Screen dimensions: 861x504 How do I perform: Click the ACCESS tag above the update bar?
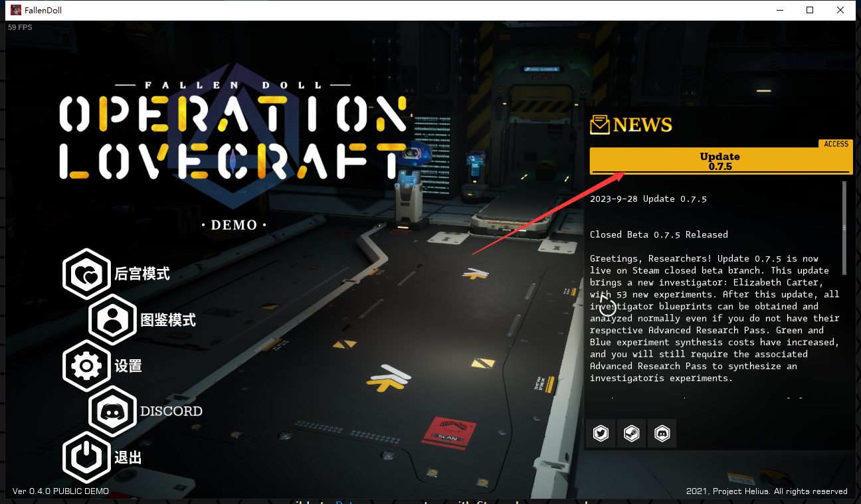835,144
